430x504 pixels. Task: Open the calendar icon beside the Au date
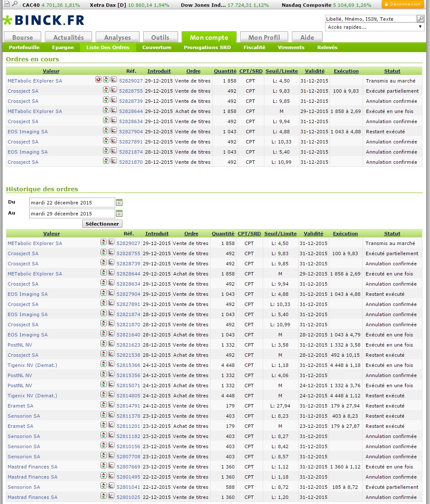[119, 214]
